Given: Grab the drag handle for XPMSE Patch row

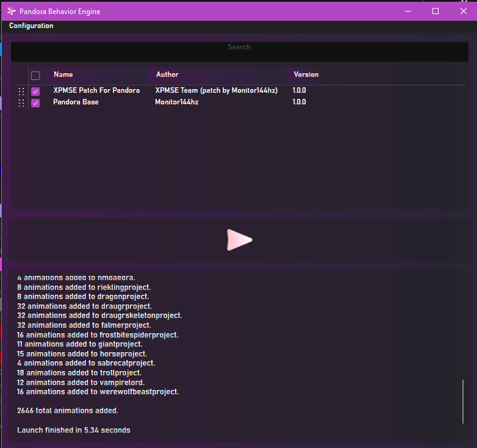Looking at the screenshot, I should tap(21, 92).
